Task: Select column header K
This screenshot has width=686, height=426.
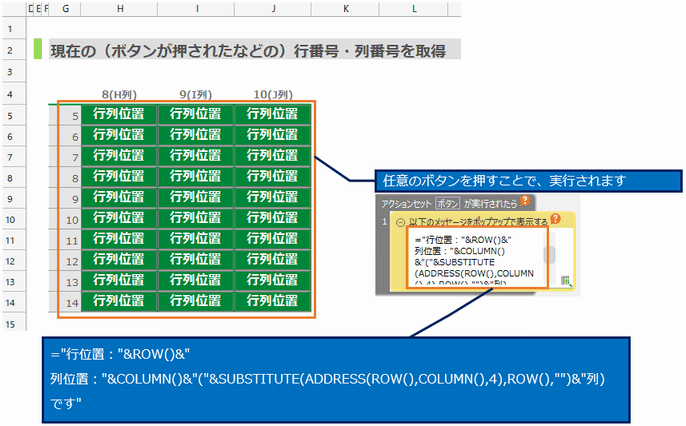Action: coord(346,9)
